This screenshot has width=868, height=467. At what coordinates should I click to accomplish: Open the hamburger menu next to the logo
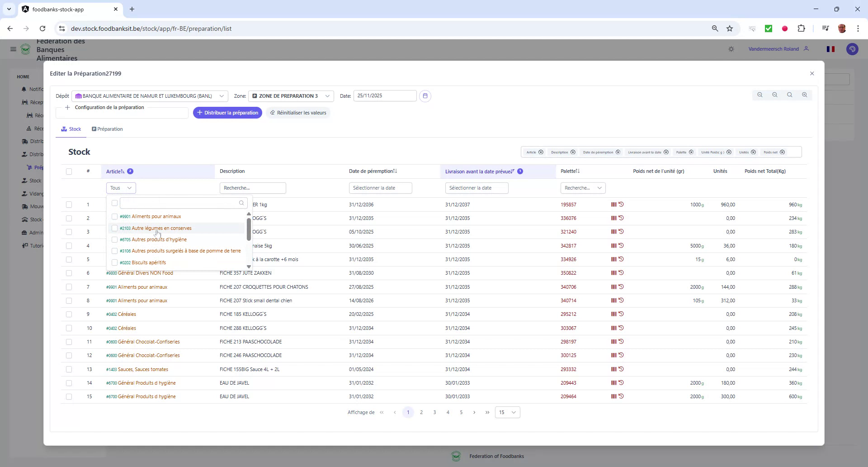click(13, 49)
